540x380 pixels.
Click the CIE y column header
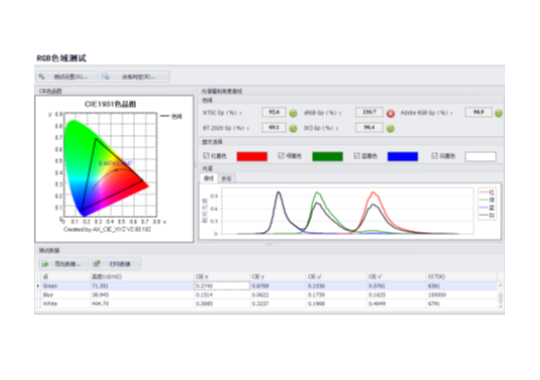tap(278, 277)
